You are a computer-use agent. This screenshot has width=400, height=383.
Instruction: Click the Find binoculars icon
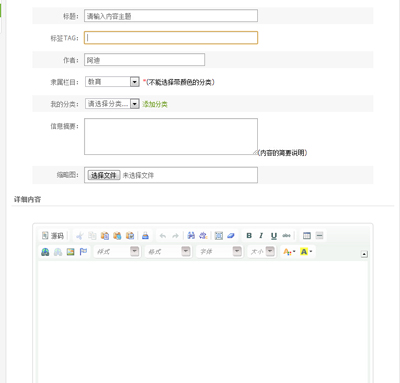(191, 236)
